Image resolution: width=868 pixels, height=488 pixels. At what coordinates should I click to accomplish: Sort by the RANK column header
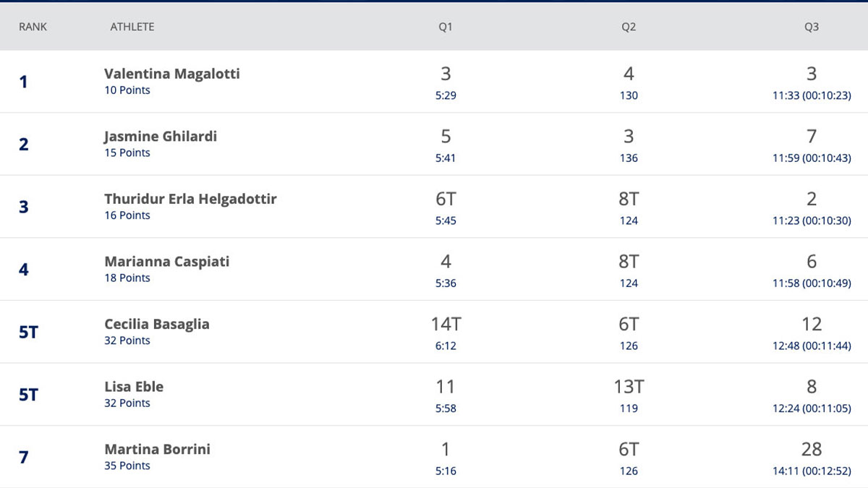click(33, 27)
